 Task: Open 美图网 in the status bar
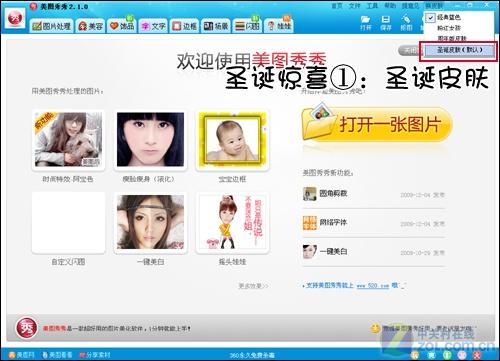[22, 355]
